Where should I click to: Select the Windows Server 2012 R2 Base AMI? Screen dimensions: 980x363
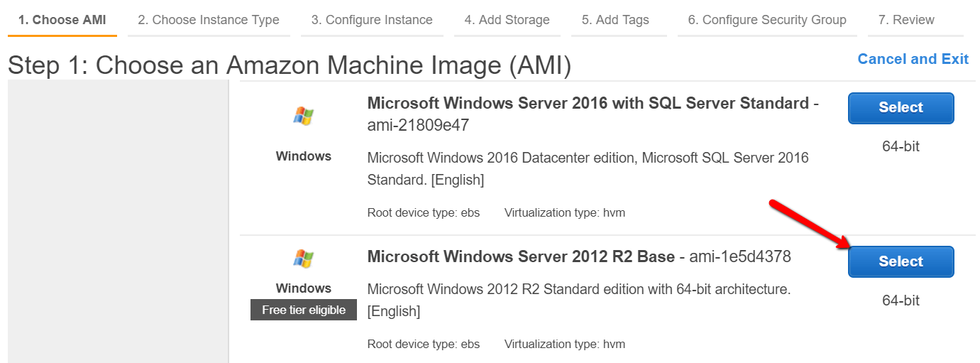pyautogui.click(x=901, y=261)
